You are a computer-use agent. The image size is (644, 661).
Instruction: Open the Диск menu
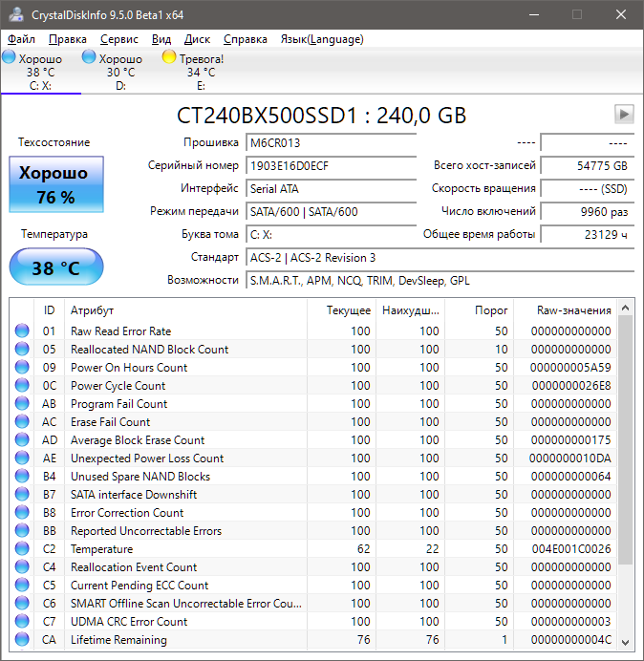point(197,39)
